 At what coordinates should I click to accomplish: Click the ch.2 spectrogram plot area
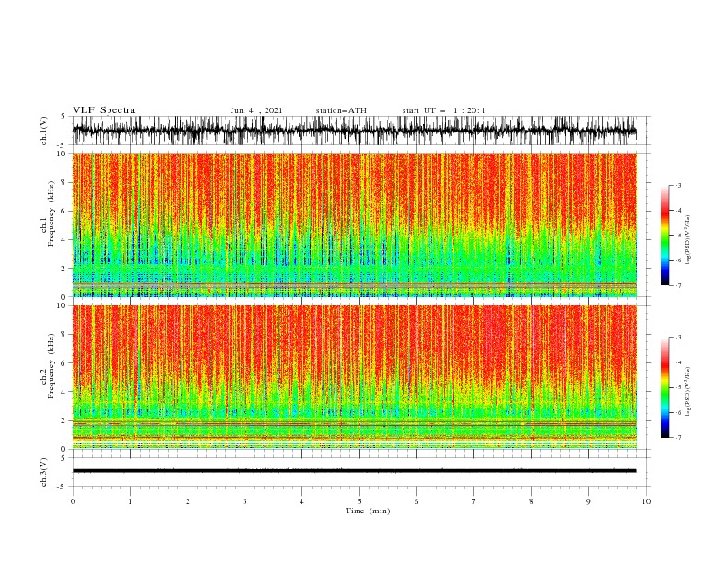[354, 377]
